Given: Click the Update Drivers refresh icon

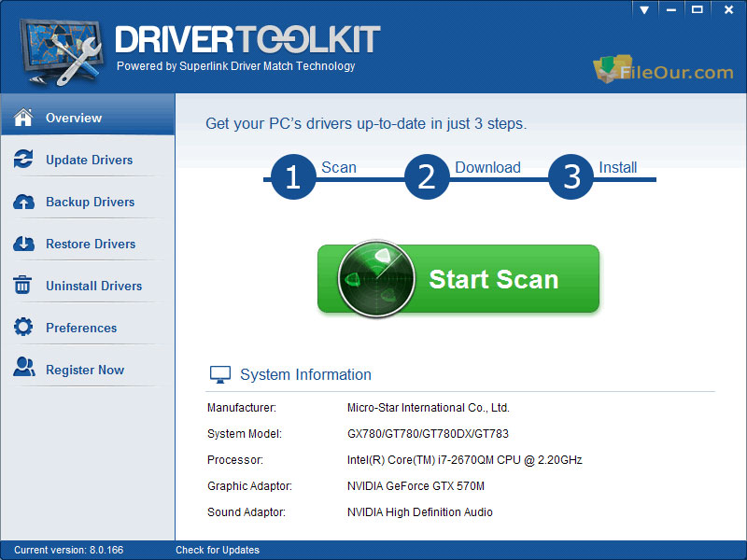Looking at the screenshot, I should pyautogui.click(x=23, y=159).
